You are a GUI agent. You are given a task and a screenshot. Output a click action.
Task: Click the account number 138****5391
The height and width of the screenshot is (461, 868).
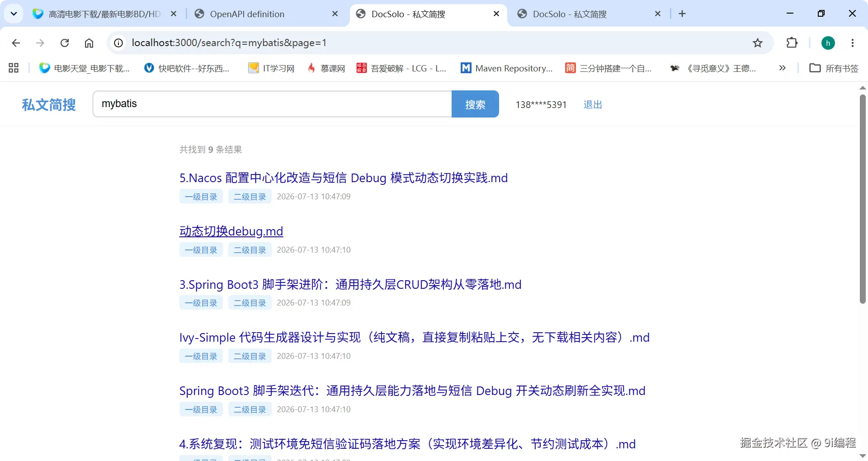pos(541,105)
